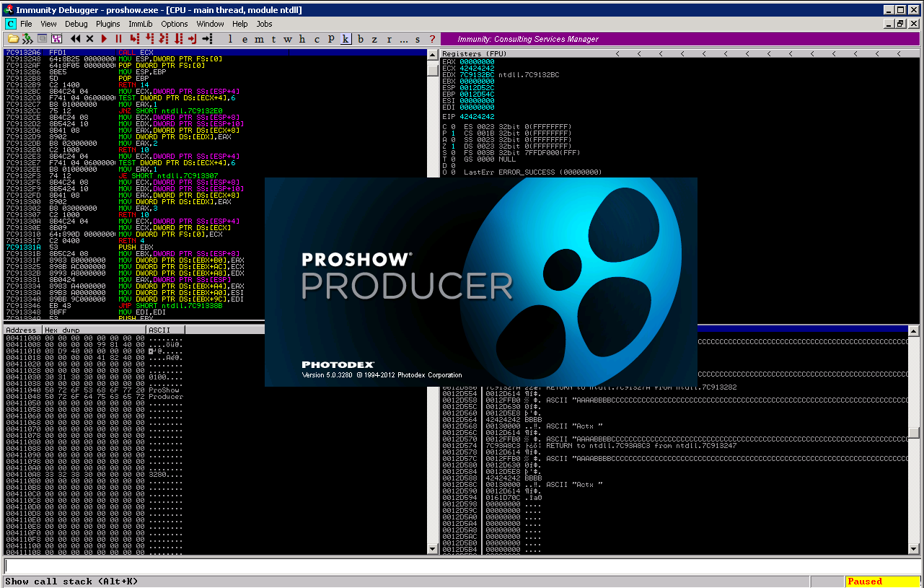This screenshot has width=924, height=588.
Task: Click the 'Address' column header in dump pane
Action: point(22,330)
